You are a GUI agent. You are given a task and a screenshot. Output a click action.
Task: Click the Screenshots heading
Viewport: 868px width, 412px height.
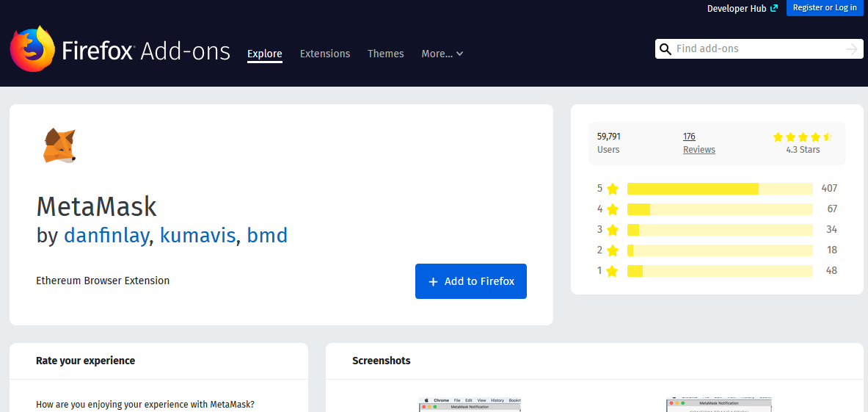coord(382,361)
